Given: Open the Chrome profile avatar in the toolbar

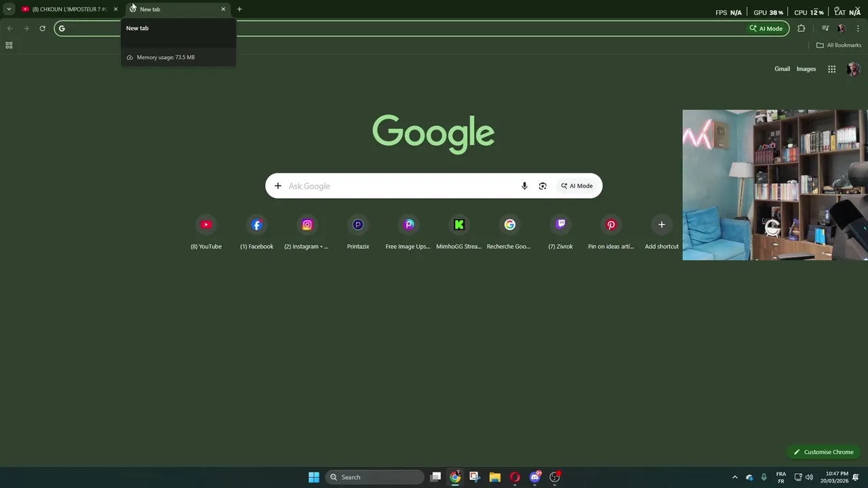Looking at the screenshot, I should click(x=842, y=28).
